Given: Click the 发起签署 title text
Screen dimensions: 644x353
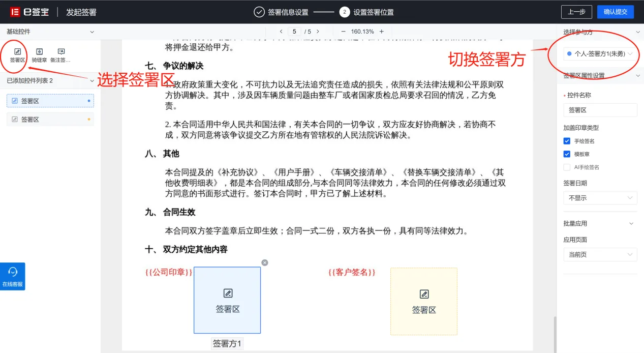Looking at the screenshot, I should point(81,12).
